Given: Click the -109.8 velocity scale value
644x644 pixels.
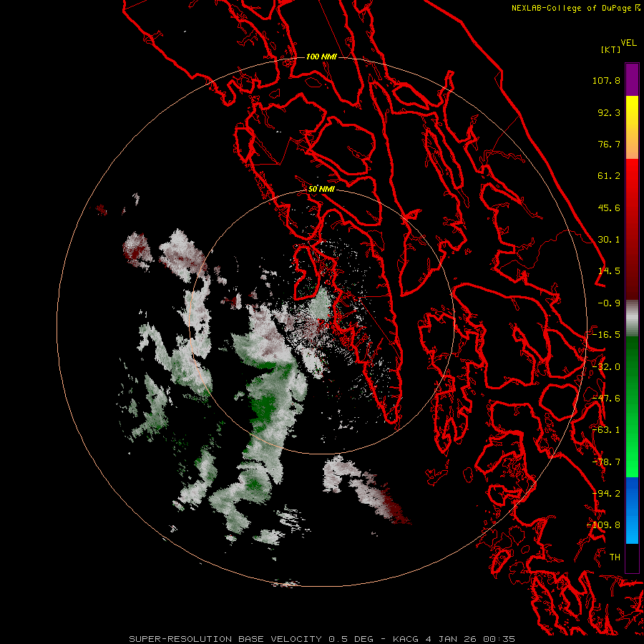Looking at the screenshot, I should click(603, 525).
